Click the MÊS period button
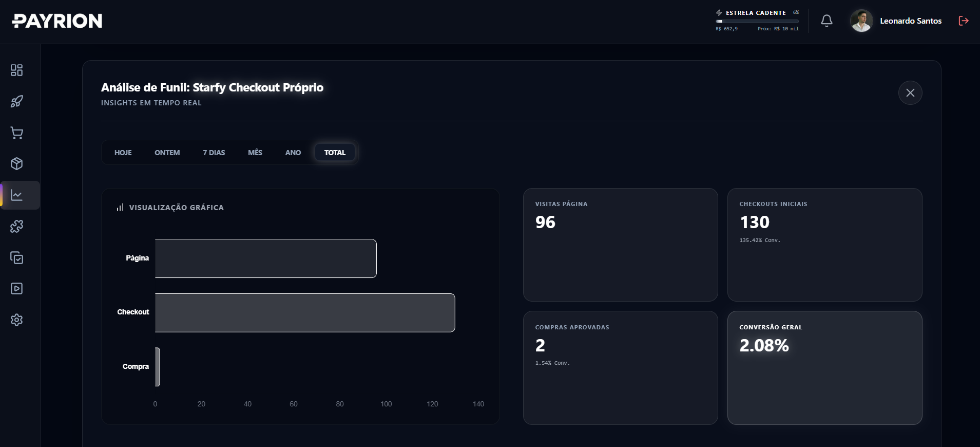Viewport: 980px width, 447px height. click(x=255, y=152)
